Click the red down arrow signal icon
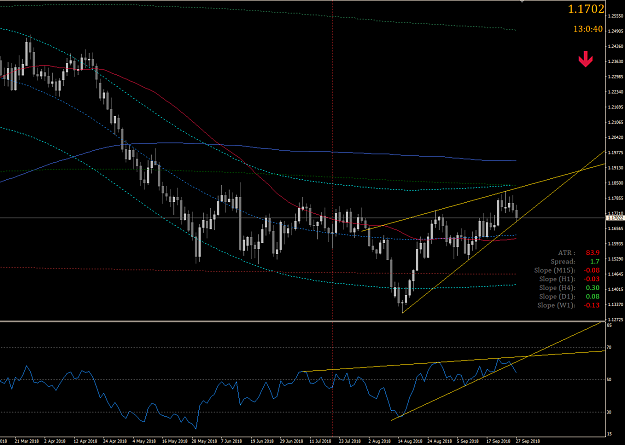Screen dimensions: 625x445 tap(586, 59)
